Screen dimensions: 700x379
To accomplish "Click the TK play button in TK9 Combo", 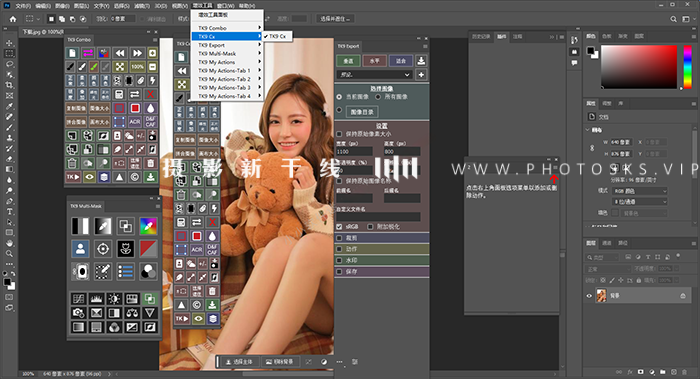I will (73, 177).
